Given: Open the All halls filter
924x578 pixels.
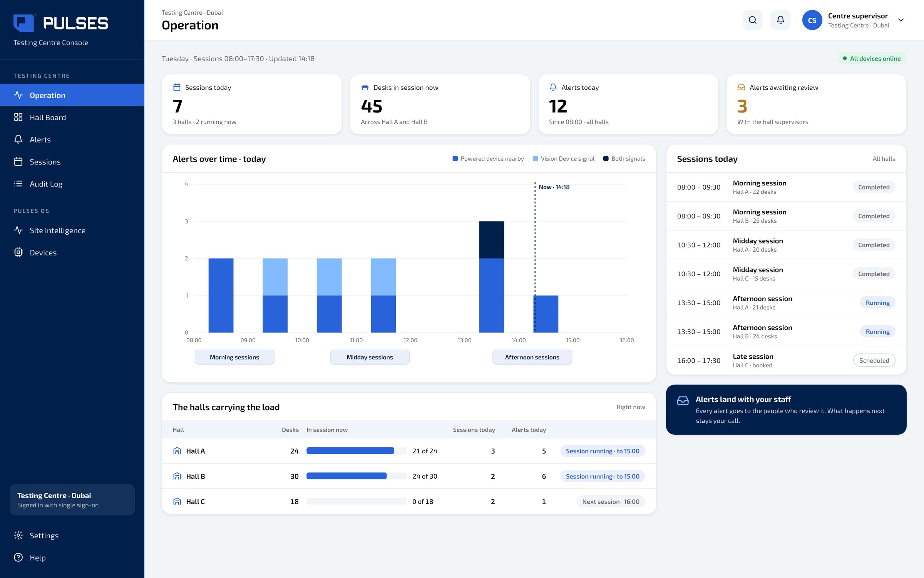Looking at the screenshot, I should 884,159.
